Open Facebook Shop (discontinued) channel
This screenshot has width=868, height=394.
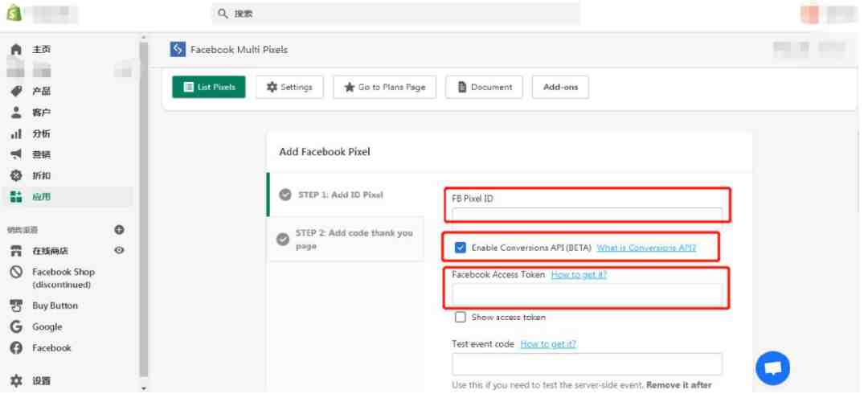pyautogui.click(x=63, y=278)
